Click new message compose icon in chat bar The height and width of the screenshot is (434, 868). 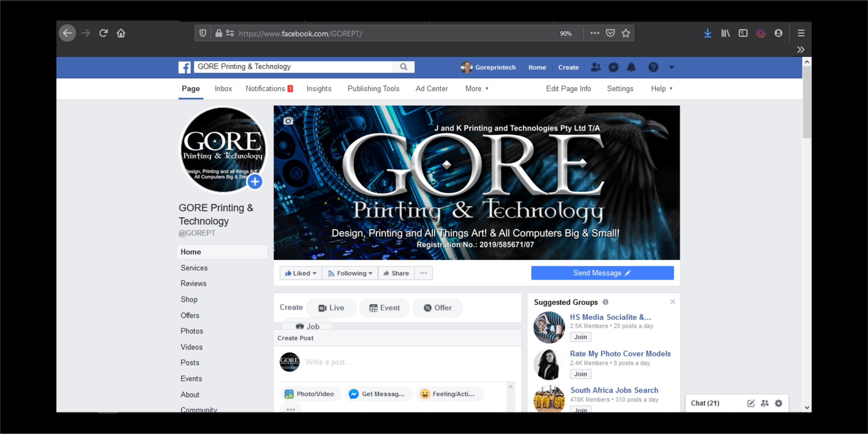[751, 403]
